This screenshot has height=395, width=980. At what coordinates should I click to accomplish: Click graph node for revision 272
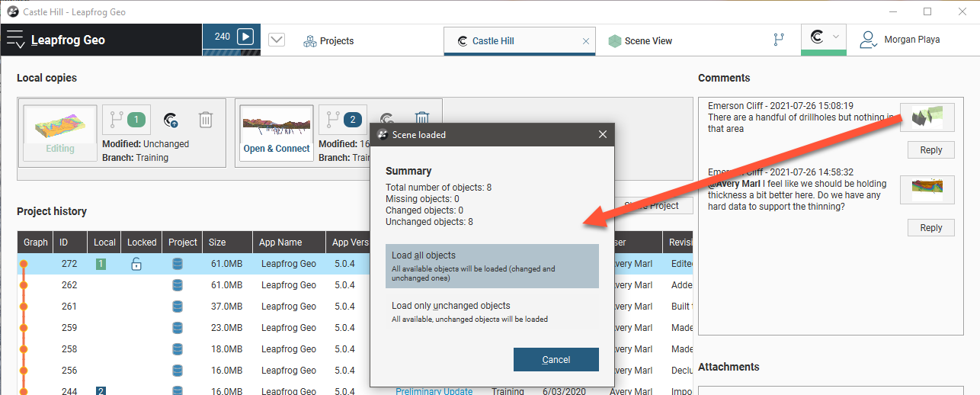[24, 264]
